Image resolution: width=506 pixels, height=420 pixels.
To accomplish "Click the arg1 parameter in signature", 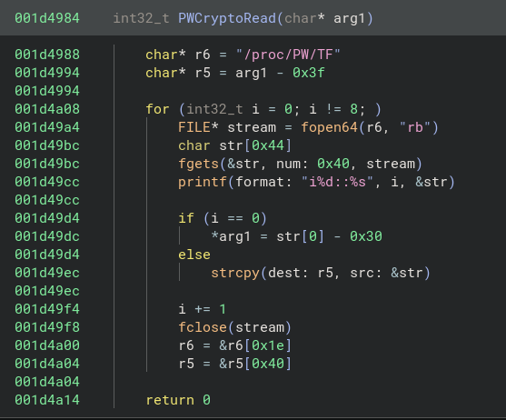I will coord(349,18).
